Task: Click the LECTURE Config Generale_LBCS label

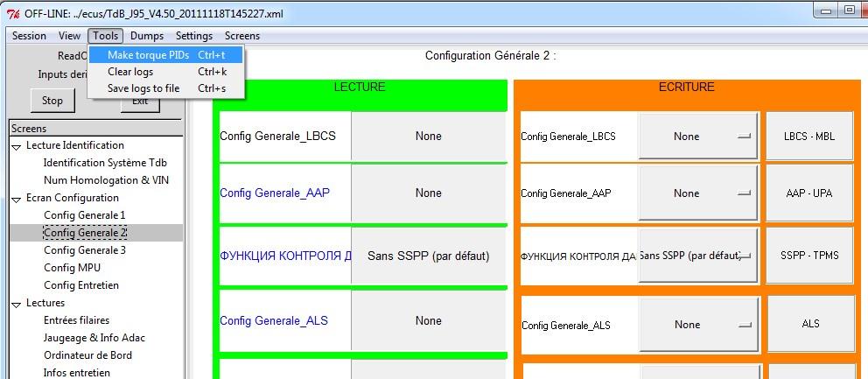Action: [277, 137]
